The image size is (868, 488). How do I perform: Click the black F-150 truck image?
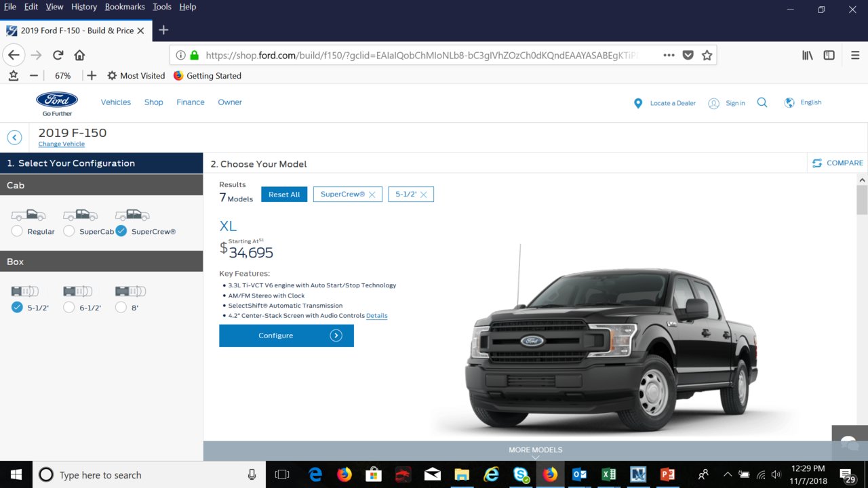coord(610,349)
